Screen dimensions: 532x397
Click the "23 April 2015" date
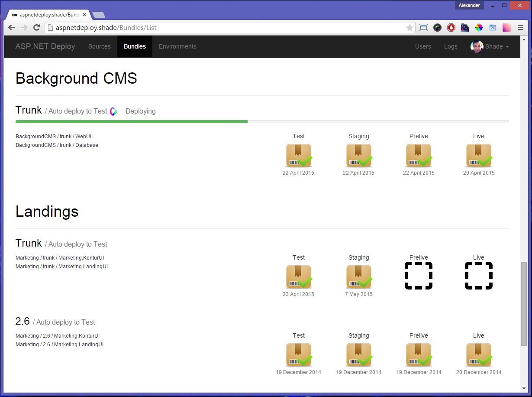(299, 294)
